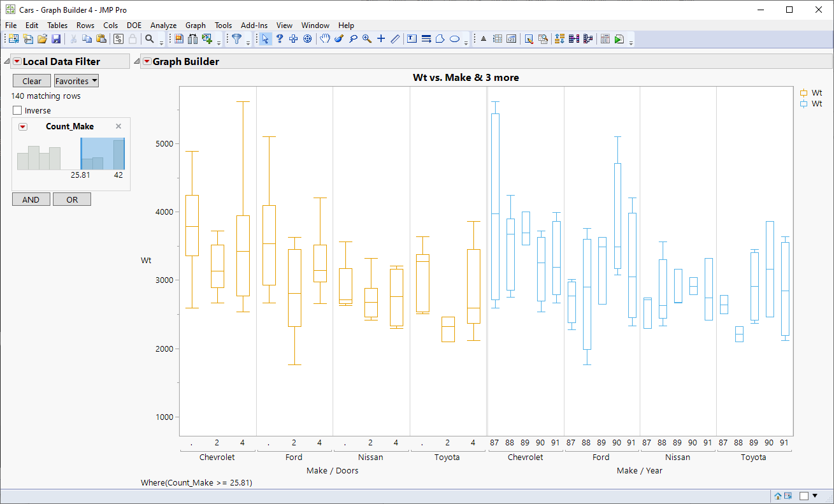Open the Analyze menu
This screenshot has width=834, height=504.
[x=163, y=25]
